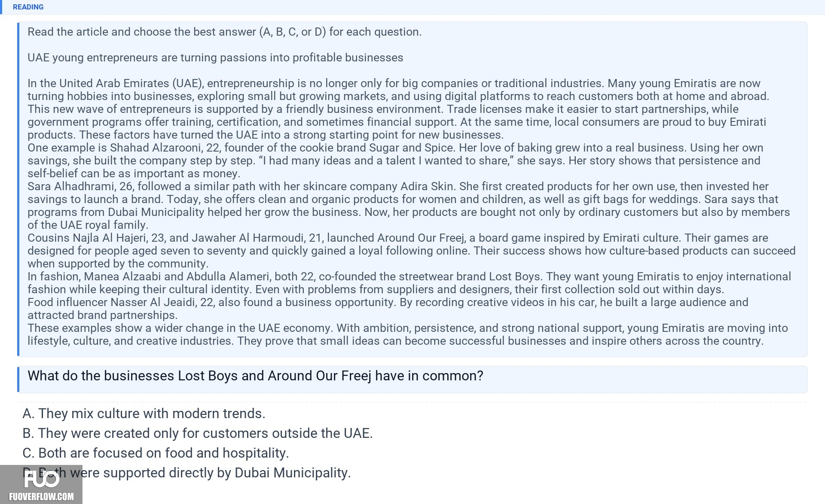This screenshot has width=825, height=504.
Task: Click the question about Lost Boys and Freej
Action: [x=255, y=376]
